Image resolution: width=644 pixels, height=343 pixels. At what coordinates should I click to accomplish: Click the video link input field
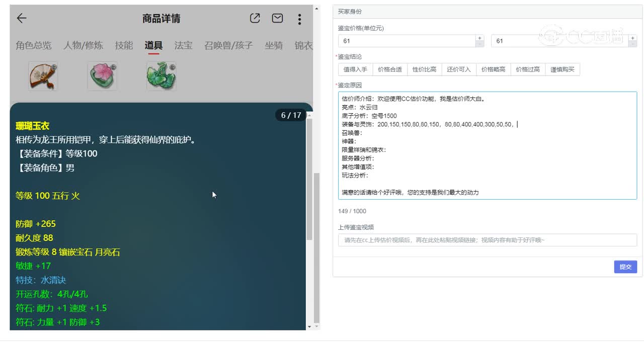487,241
